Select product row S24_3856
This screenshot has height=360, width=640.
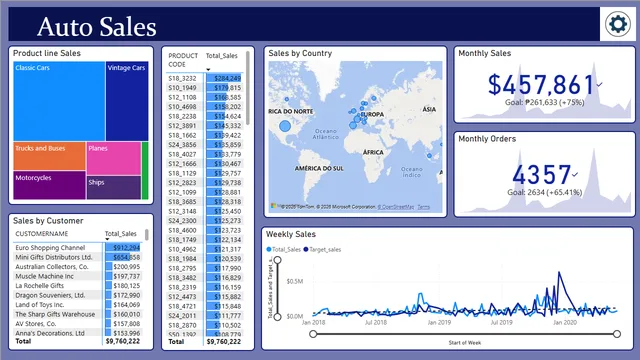click(x=204, y=144)
